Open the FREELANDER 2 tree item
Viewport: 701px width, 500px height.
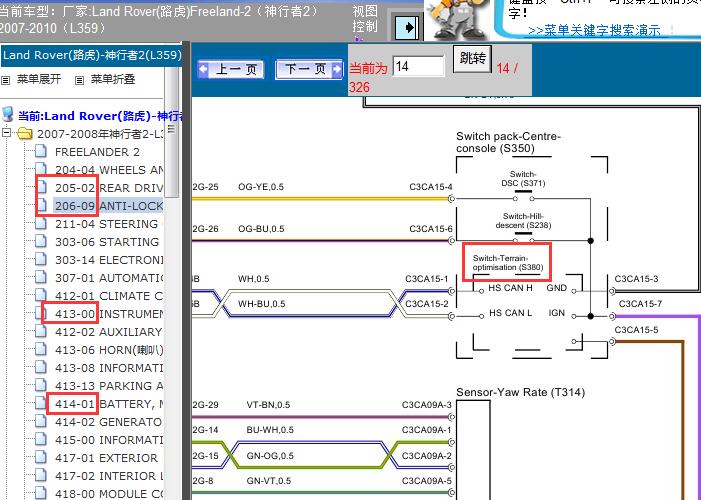point(97,152)
